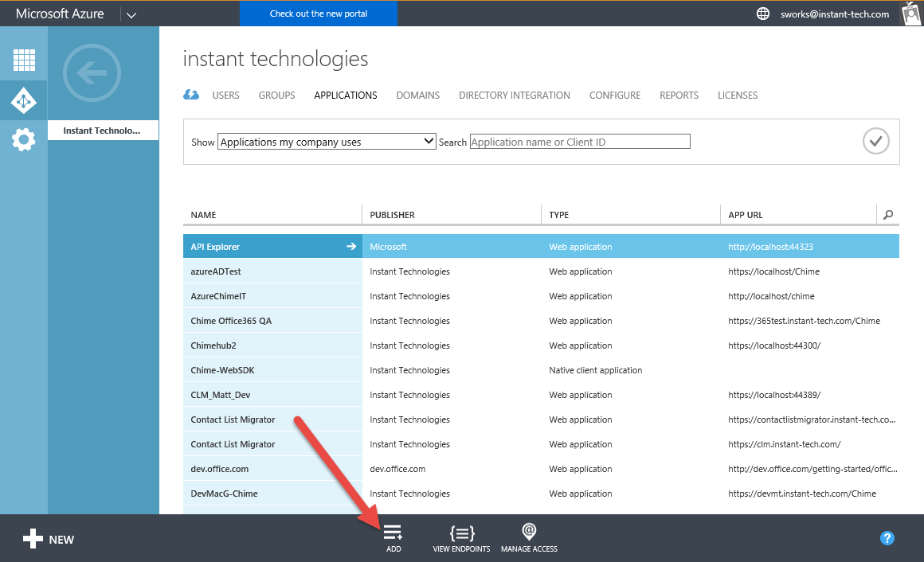
Task: Click Check out the new portal
Action: point(318,14)
